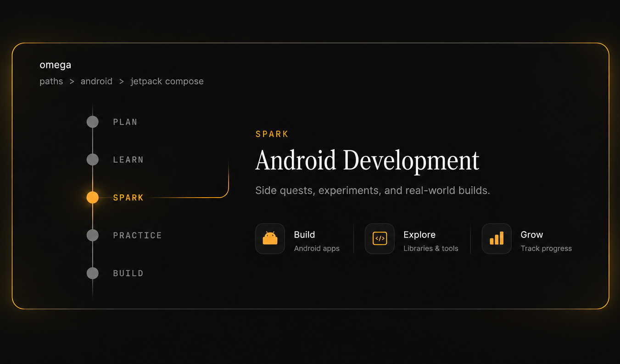Select the LEARN step circle
Image resolution: width=620 pixels, height=364 pixels.
[93, 160]
